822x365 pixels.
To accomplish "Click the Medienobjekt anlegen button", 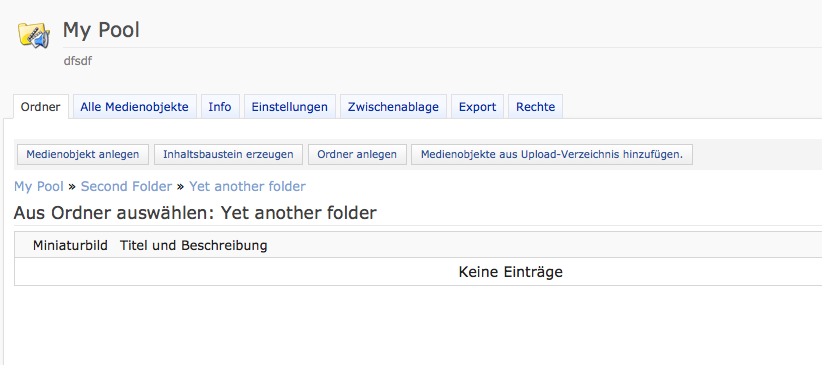I will coord(83,155).
